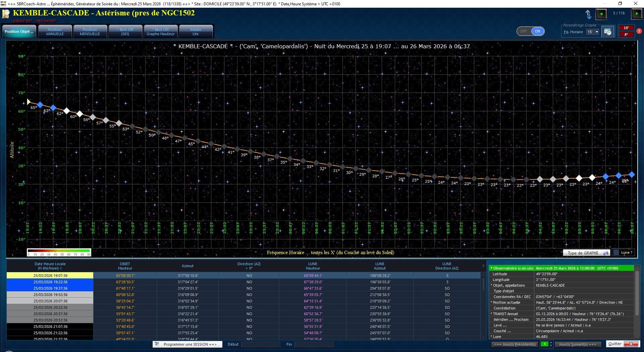The height and width of the screenshot is (352, 644).
Task: Expand the table columns with the right chevron
Action: pyautogui.click(x=483, y=266)
